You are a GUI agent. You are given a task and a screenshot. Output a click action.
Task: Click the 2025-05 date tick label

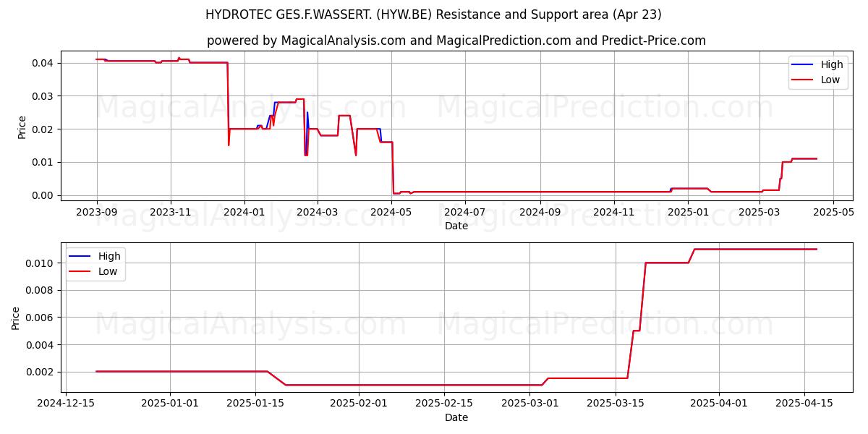(833, 212)
